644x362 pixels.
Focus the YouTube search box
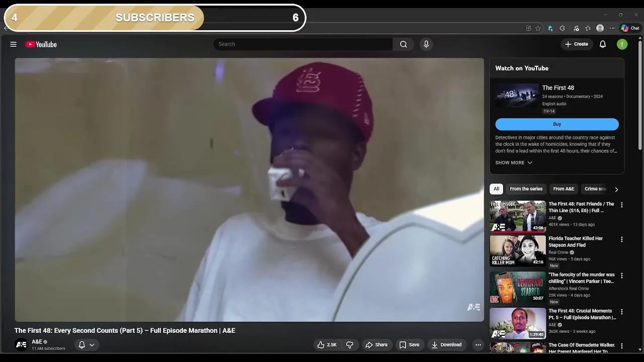click(303, 44)
